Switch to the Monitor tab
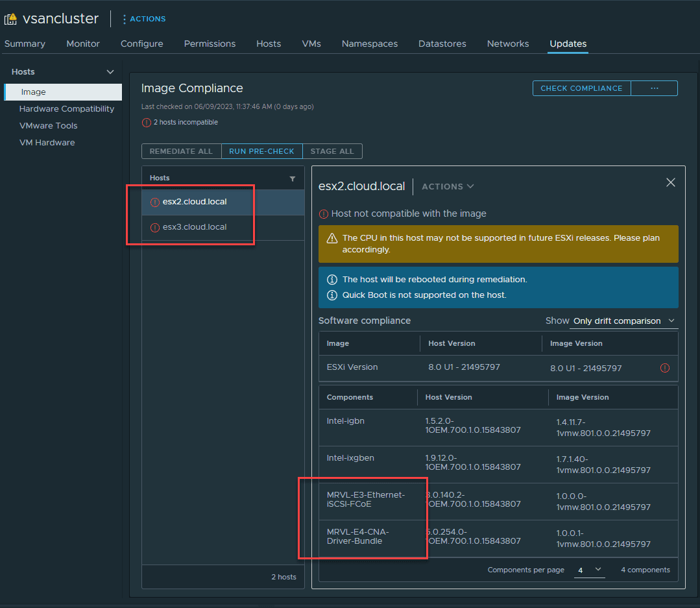This screenshot has height=608, width=700. click(x=83, y=44)
